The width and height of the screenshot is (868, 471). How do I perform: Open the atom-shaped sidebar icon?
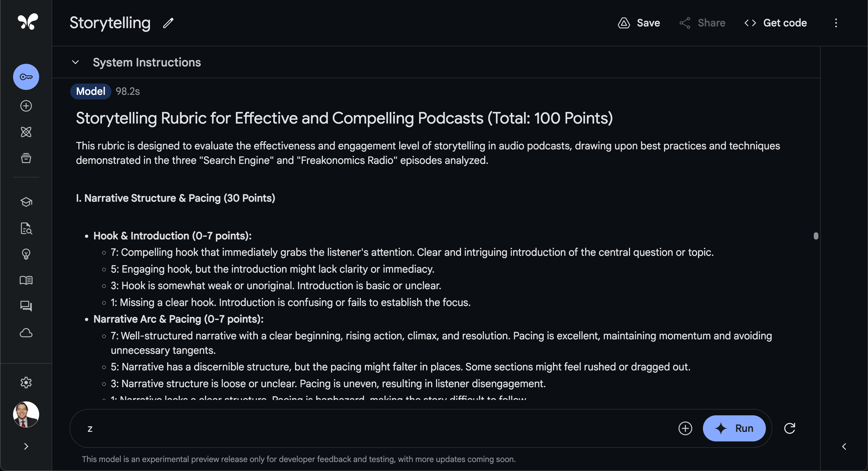26,132
